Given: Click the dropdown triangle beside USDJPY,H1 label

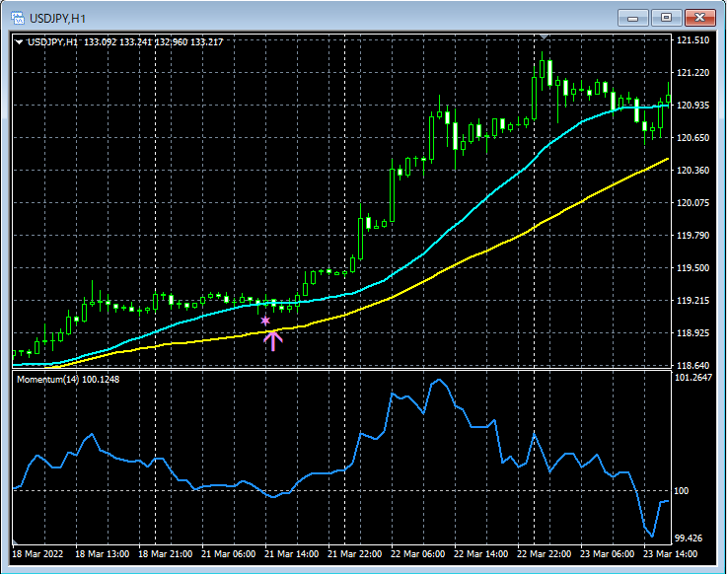Looking at the screenshot, I should pos(19,42).
